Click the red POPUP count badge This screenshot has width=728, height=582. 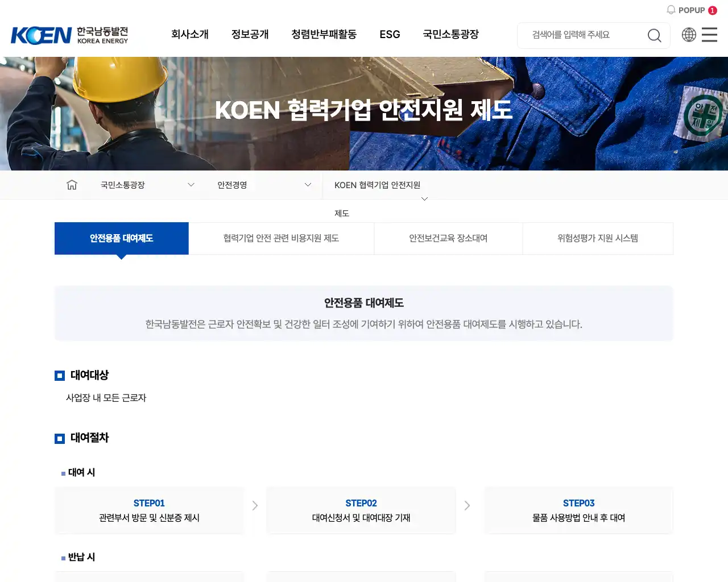pos(712,10)
